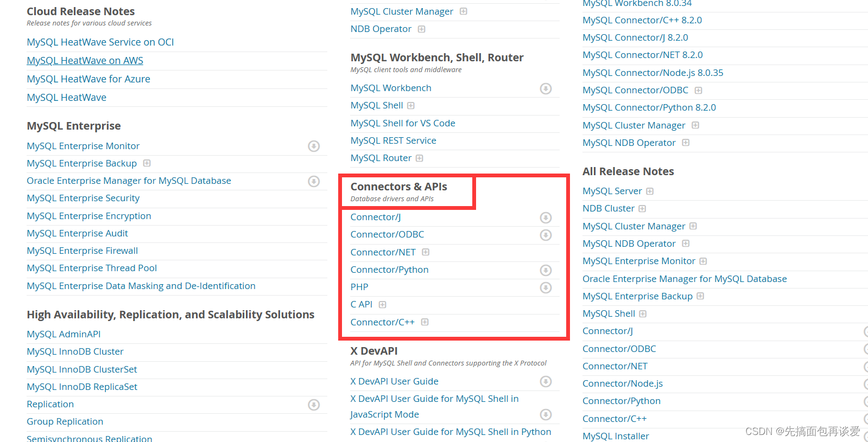Image resolution: width=868 pixels, height=442 pixels.
Task: Open MySQL InnoDB ReplicaSet link
Action: 82,387
